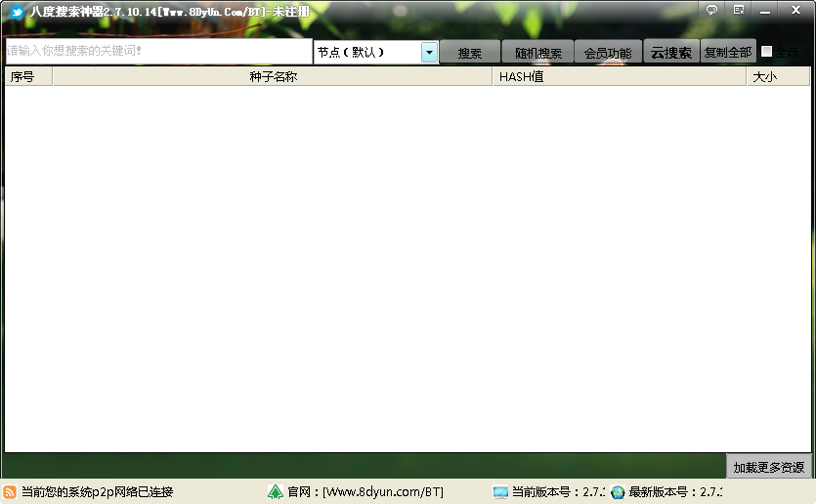This screenshot has height=504, width=816.
Task: Click the green tree official site icon
Action: click(x=276, y=492)
